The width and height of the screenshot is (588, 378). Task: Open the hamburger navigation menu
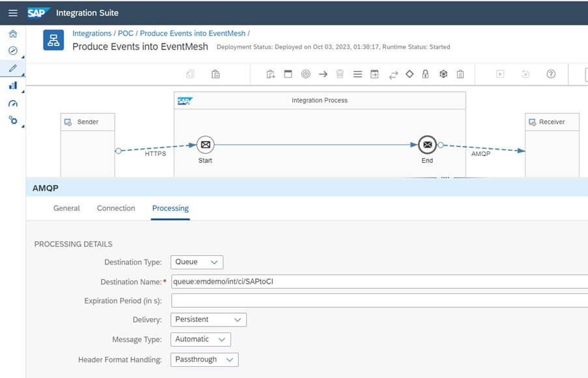pos(13,13)
